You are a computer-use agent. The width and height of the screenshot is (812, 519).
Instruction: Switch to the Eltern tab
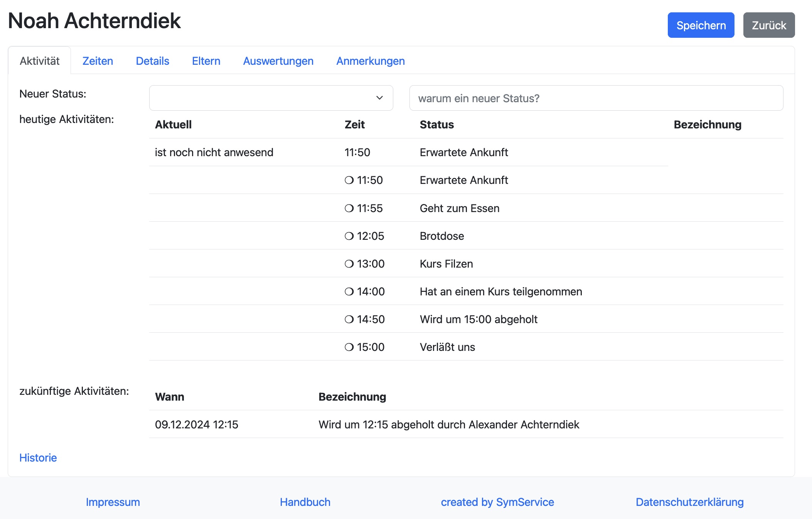[206, 61]
